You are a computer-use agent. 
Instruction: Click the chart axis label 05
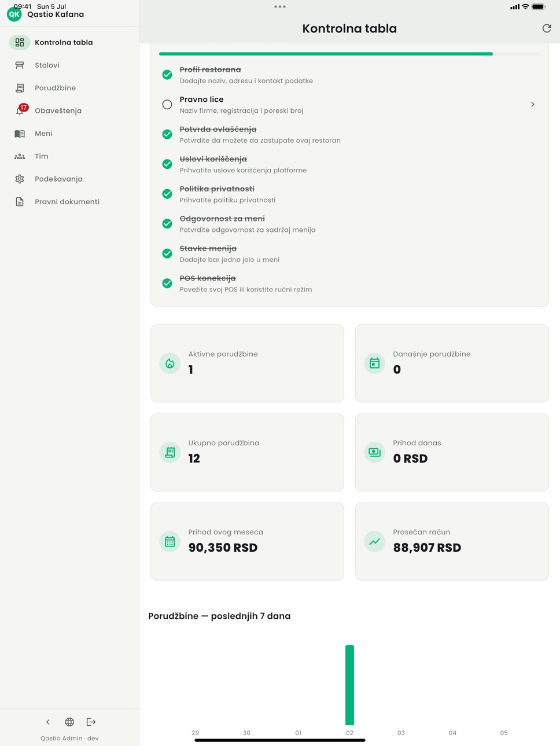(x=504, y=733)
